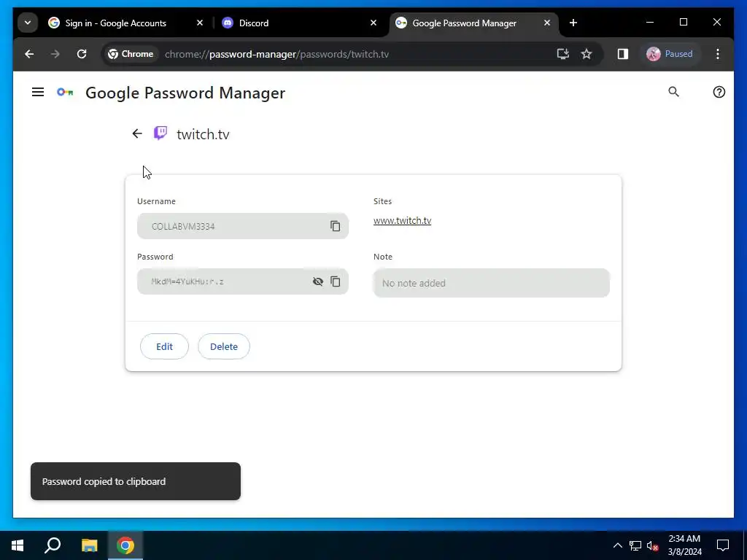Image resolution: width=747 pixels, height=560 pixels.
Task: Reload the current page
Action: click(82, 54)
